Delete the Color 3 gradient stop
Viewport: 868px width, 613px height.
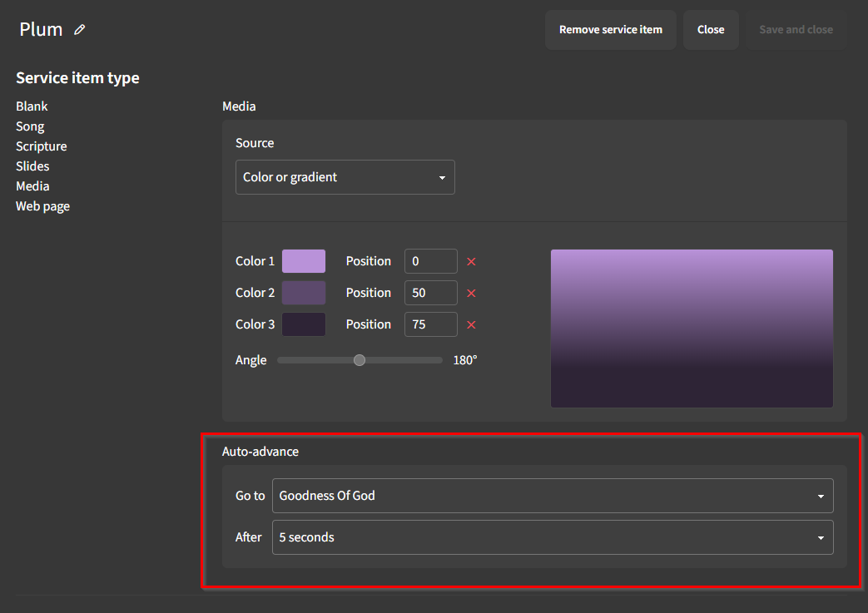pos(471,324)
